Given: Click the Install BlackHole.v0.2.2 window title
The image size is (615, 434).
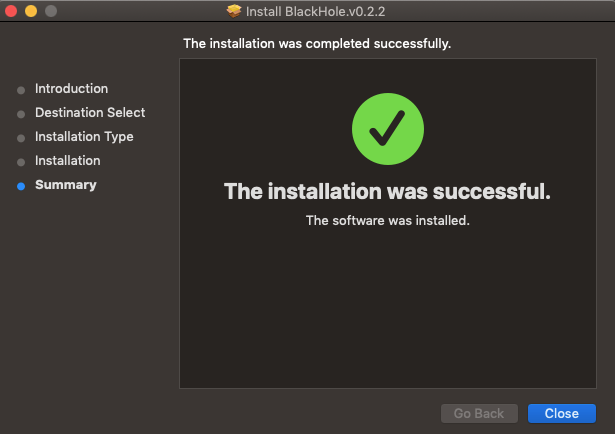Looking at the screenshot, I should pos(315,11).
